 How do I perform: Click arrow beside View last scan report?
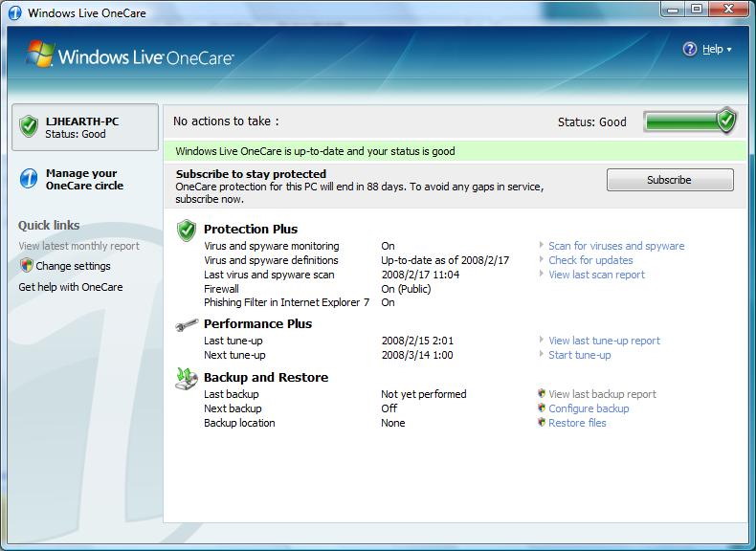pyautogui.click(x=542, y=274)
